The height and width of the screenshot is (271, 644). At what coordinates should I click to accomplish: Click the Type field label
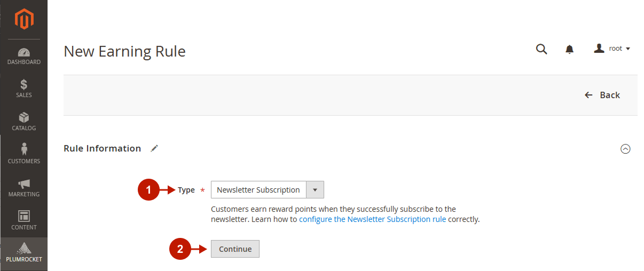186,190
